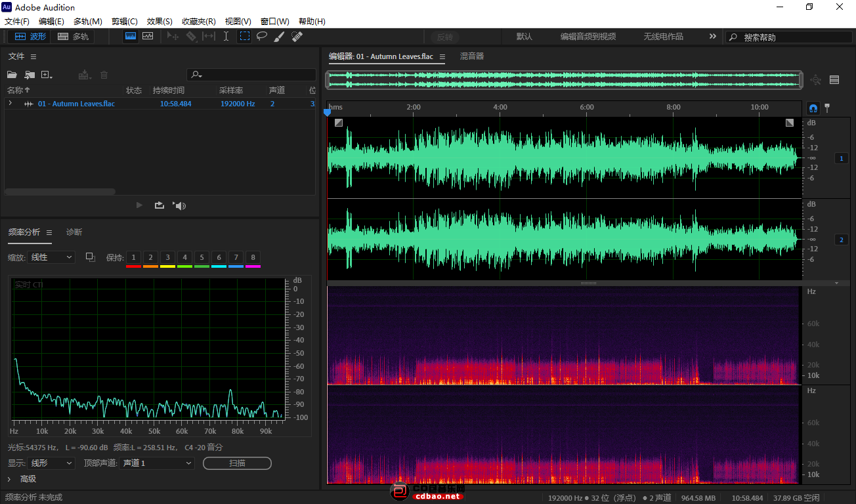Toggle hold button 1
856x504 pixels.
click(133, 257)
